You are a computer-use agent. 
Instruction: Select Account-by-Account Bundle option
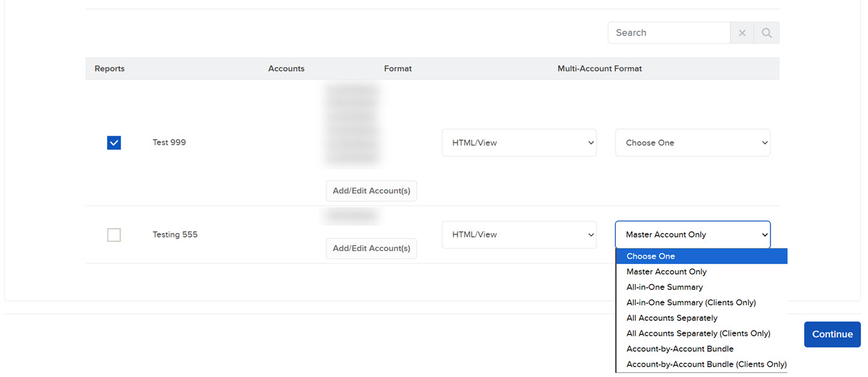click(680, 349)
